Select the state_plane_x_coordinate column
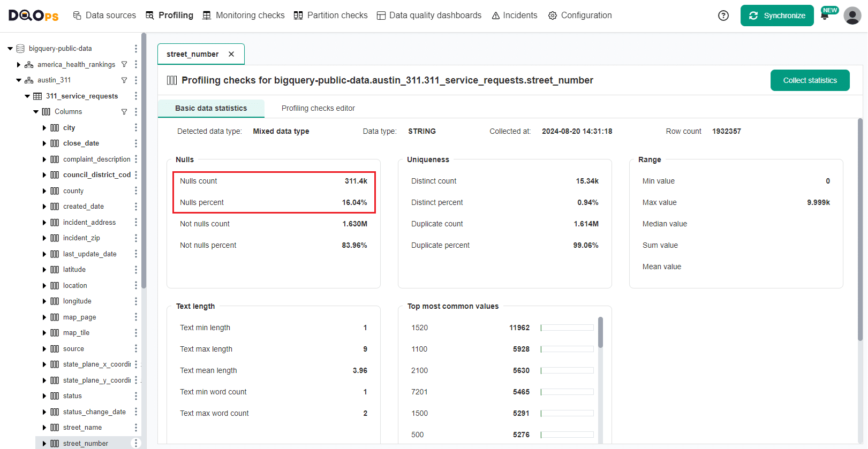Screen dimensions: 868x449 (x=96, y=364)
